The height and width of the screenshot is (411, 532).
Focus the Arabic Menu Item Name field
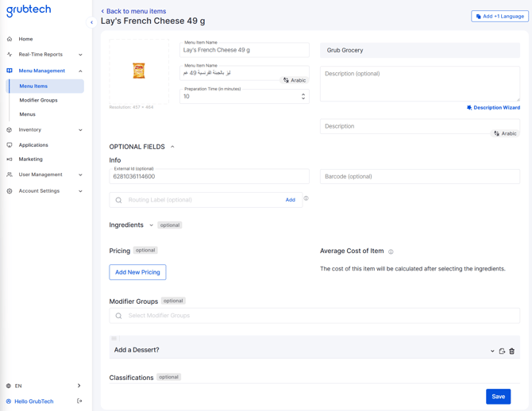click(x=245, y=73)
